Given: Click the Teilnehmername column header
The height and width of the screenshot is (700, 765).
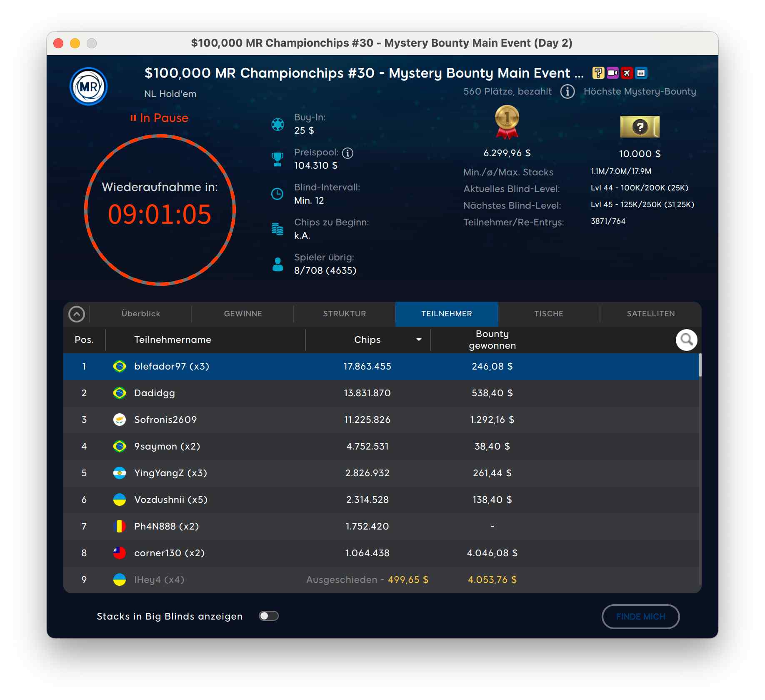Looking at the screenshot, I should click(172, 340).
